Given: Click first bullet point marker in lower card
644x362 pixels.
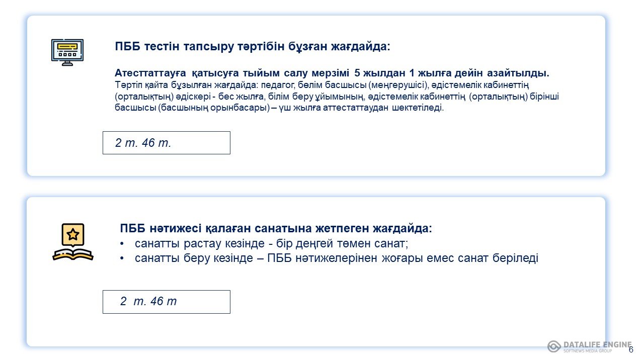Looking at the screenshot, I should tap(122, 244).
